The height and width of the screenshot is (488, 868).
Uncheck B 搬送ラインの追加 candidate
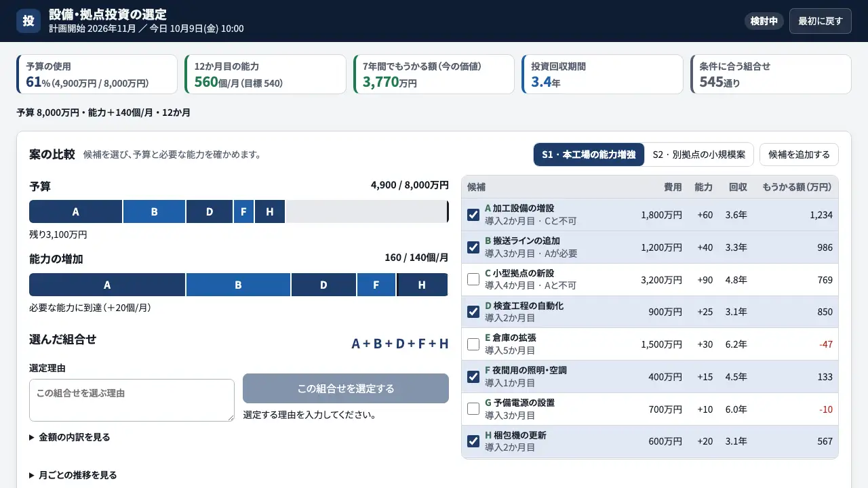click(x=473, y=247)
